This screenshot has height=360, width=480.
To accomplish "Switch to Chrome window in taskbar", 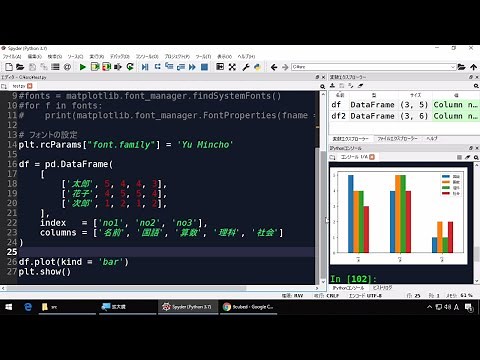I will (248, 307).
